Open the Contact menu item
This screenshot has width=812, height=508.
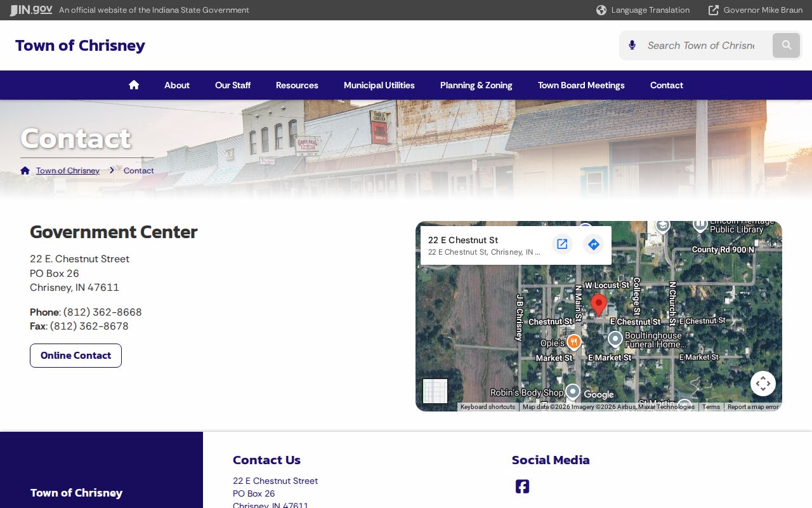[x=667, y=85]
